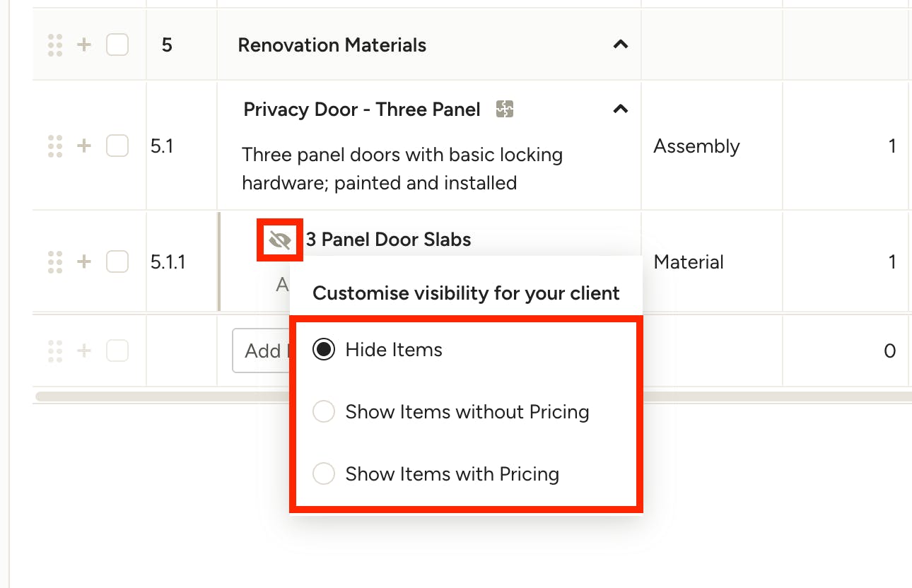Click drag handle for Renovation Materials row
Viewport: 912px width, 588px height.
[55, 45]
